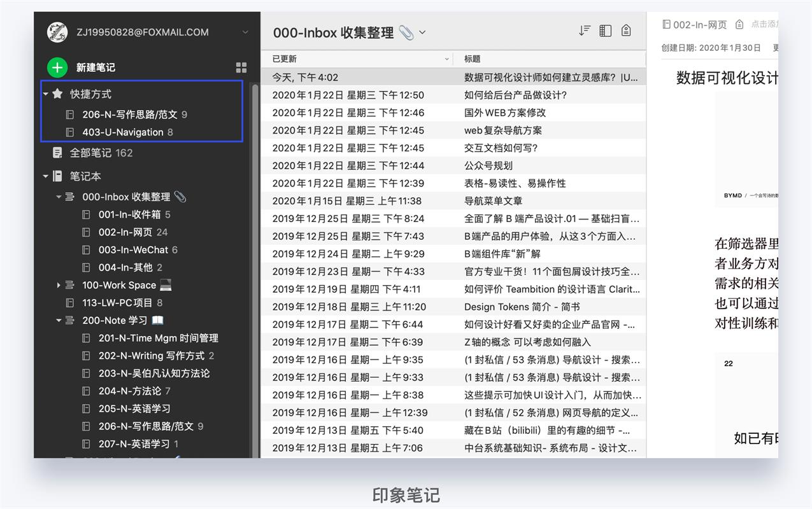Click the 已更新 column header label
The height and width of the screenshot is (509, 812).
[285, 59]
